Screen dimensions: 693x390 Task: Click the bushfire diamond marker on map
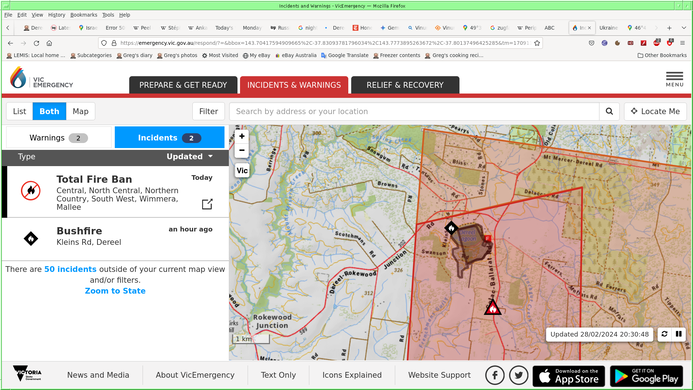coord(451,228)
